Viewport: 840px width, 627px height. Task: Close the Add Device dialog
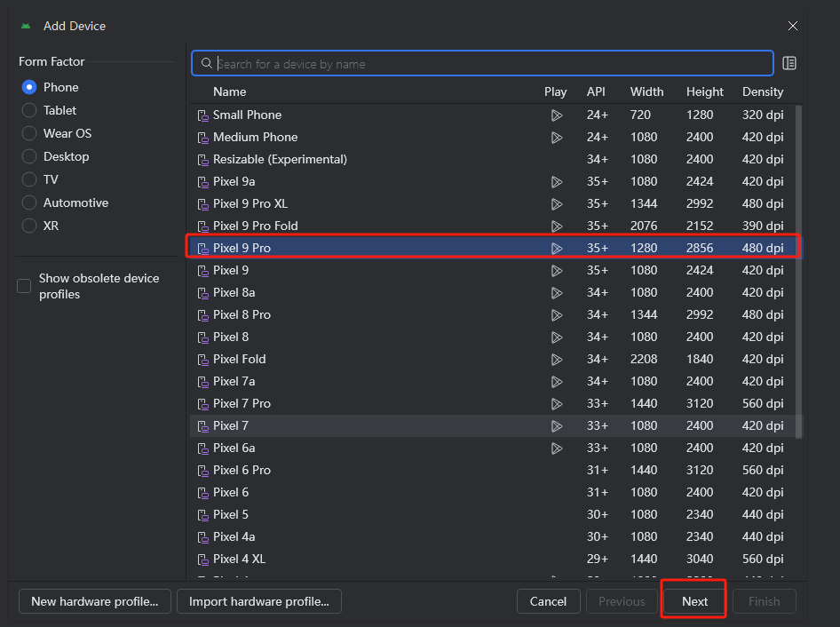(x=793, y=26)
